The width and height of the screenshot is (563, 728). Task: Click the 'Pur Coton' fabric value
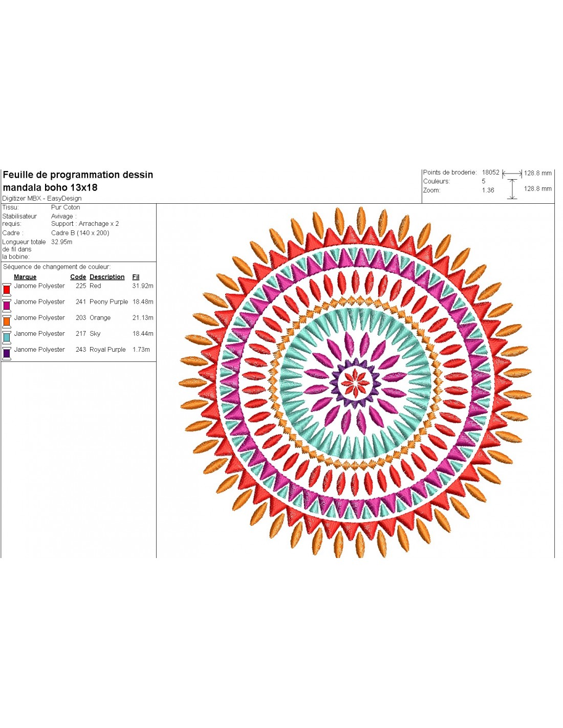66,207
